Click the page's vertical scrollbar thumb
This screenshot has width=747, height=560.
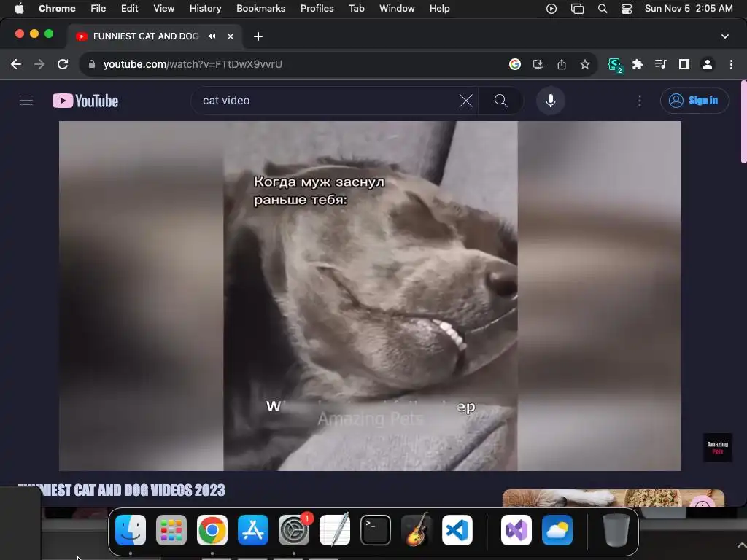click(x=743, y=122)
